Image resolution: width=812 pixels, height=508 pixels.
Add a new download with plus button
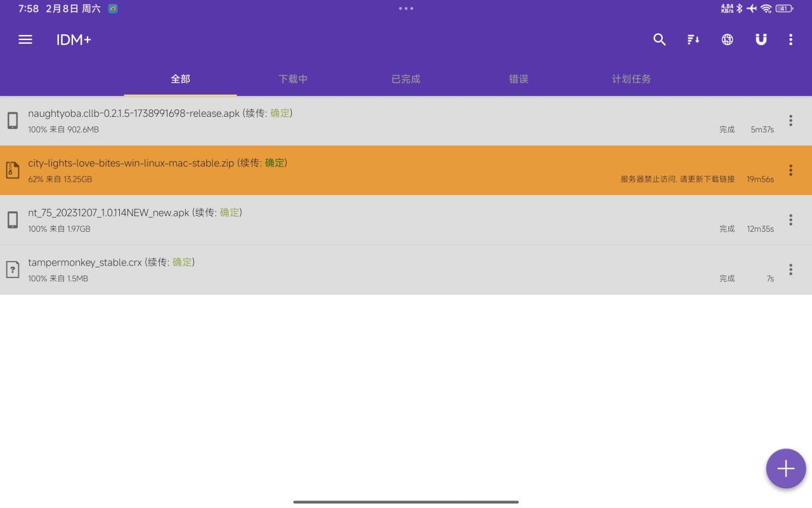pyautogui.click(x=786, y=469)
